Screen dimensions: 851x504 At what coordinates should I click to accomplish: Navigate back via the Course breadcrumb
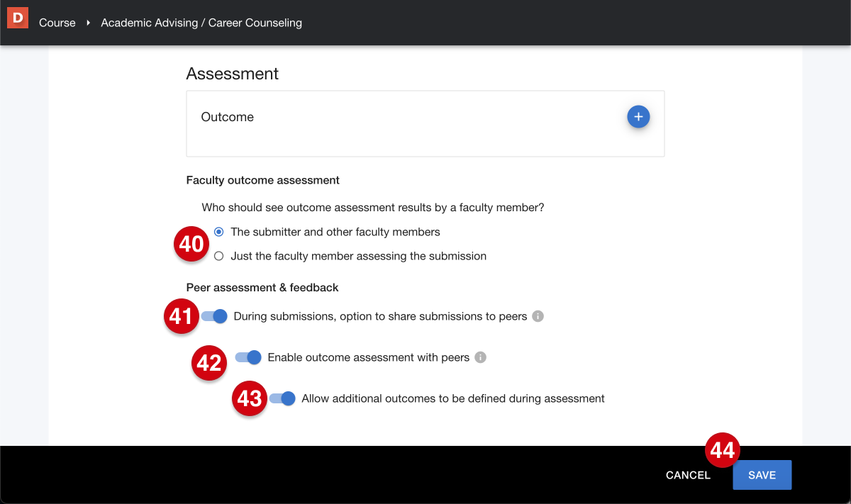pyautogui.click(x=57, y=23)
